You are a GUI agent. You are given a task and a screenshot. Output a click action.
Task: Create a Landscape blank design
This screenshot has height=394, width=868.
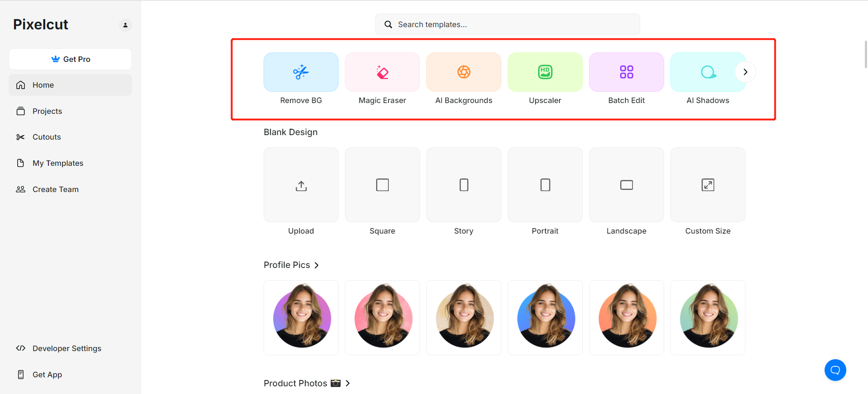point(627,185)
